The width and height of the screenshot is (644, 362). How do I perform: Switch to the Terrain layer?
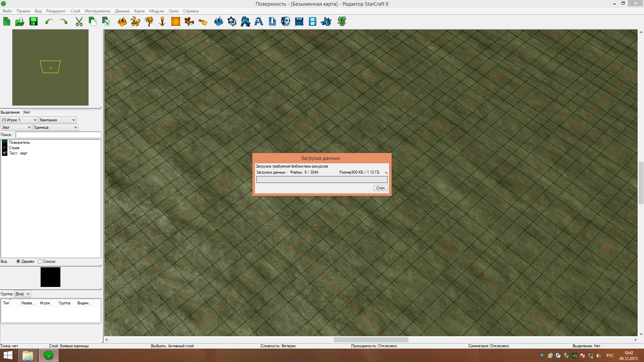tap(122, 22)
